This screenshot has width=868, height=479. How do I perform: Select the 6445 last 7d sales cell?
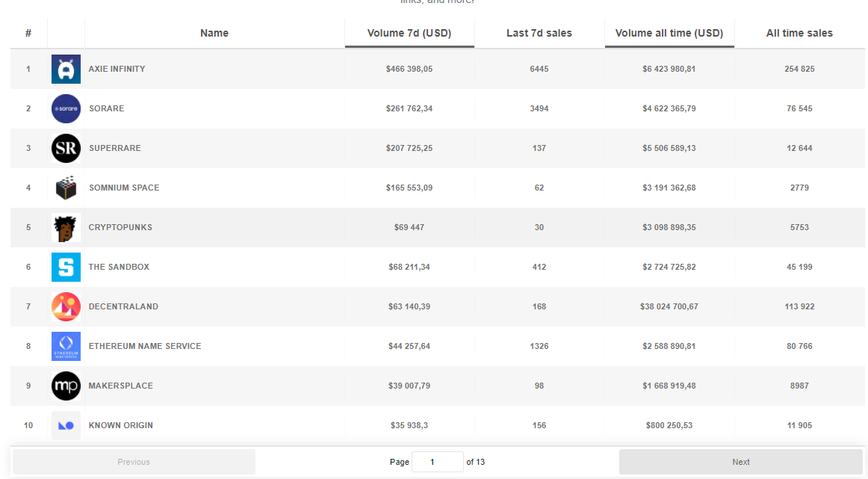tap(539, 69)
